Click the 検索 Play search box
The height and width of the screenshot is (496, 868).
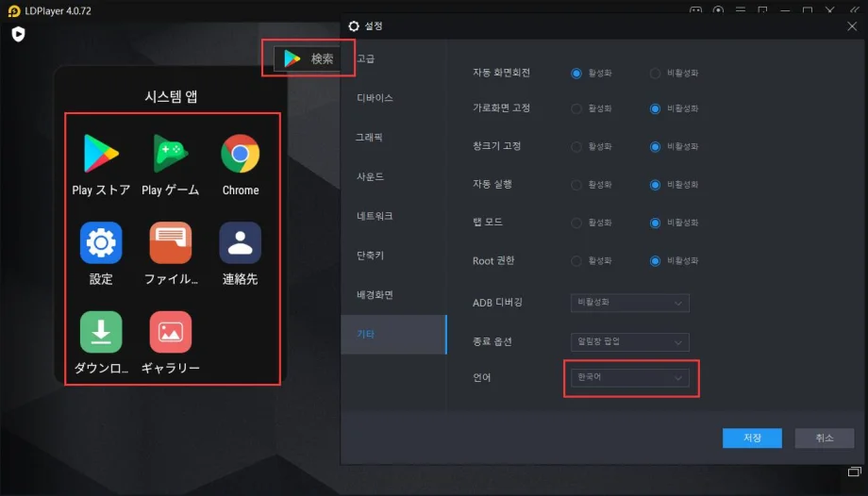(309, 58)
